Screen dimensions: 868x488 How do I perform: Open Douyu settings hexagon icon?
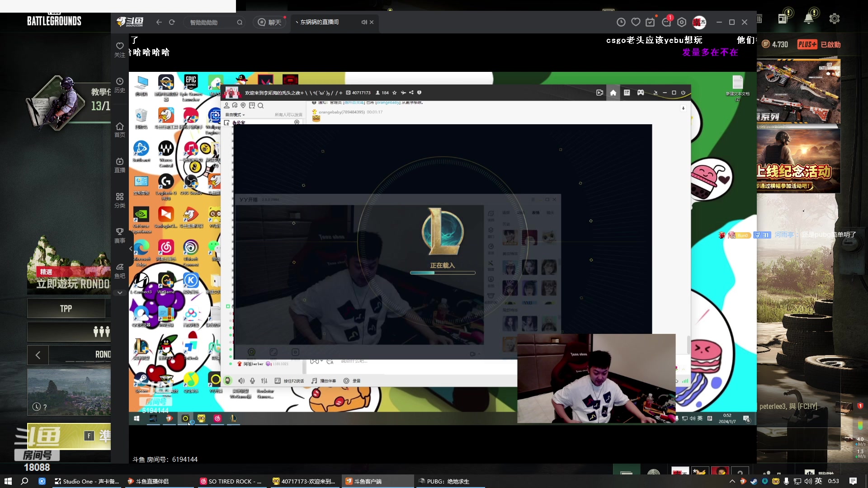coord(682,22)
